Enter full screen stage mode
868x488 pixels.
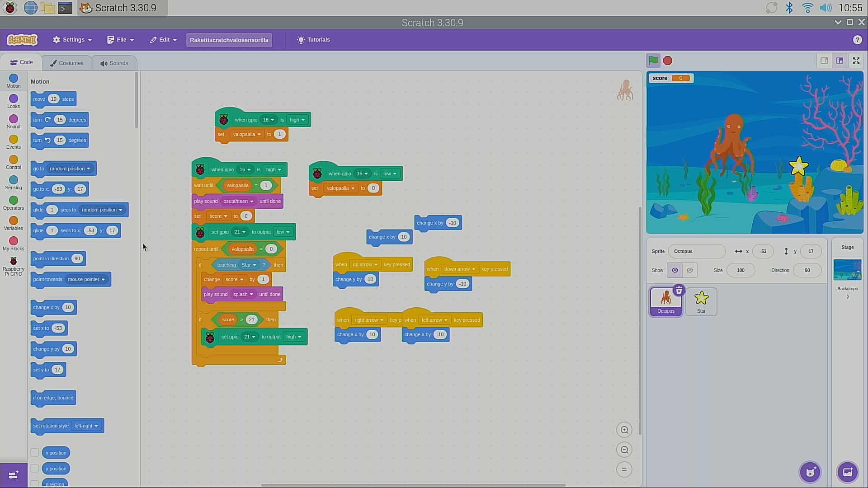856,61
